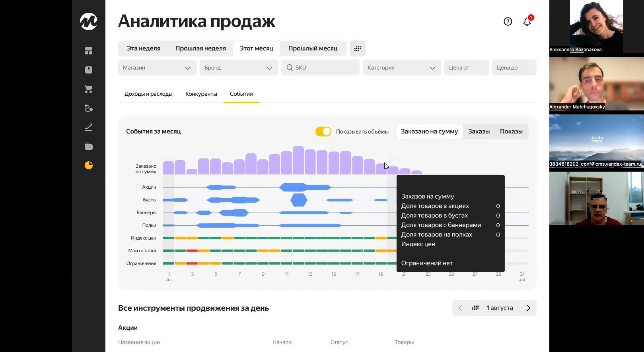Click the SKU search magnifier icon
This screenshot has height=352, width=644.
point(290,68)
